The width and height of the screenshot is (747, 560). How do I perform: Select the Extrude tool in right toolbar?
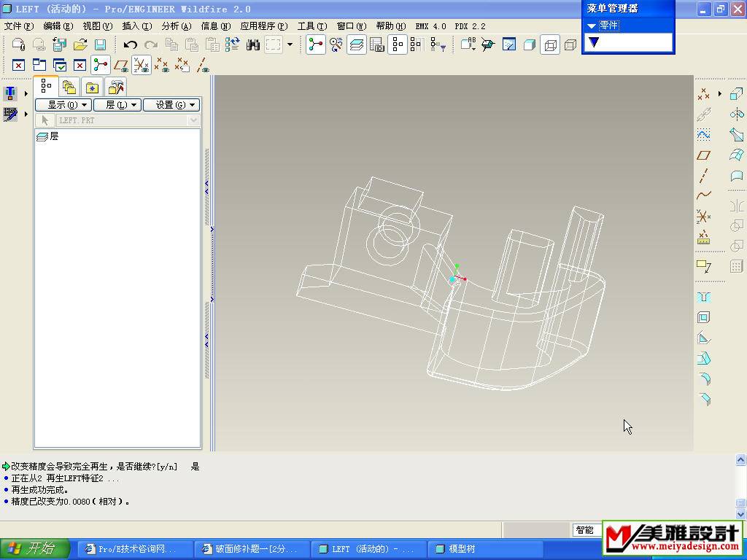(x=736, y=94)
